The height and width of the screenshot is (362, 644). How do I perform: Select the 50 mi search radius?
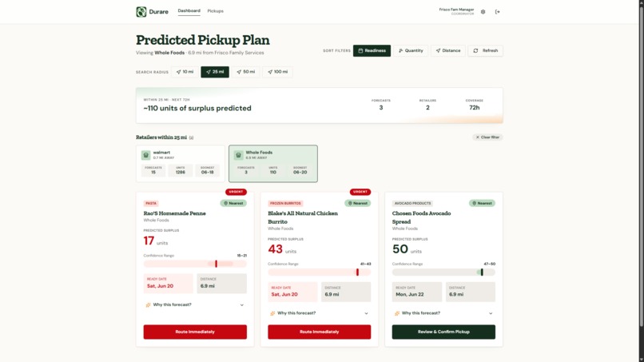(x=245, y=72)
